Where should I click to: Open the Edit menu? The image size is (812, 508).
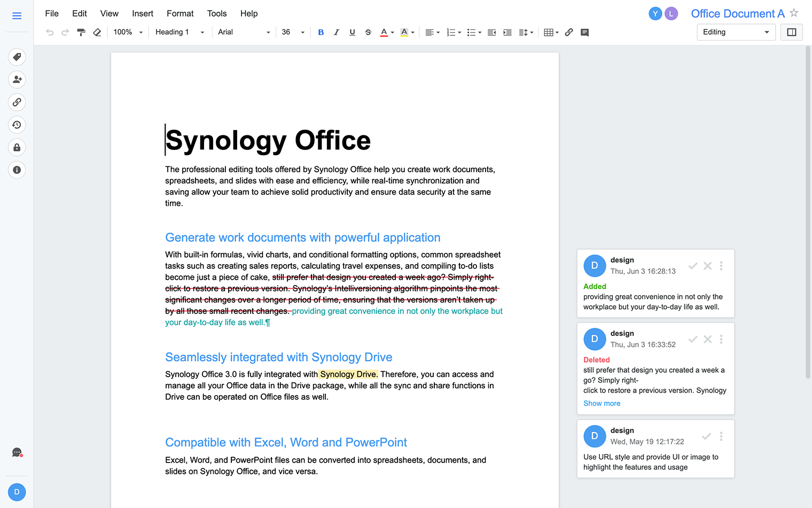click(80, 13)
